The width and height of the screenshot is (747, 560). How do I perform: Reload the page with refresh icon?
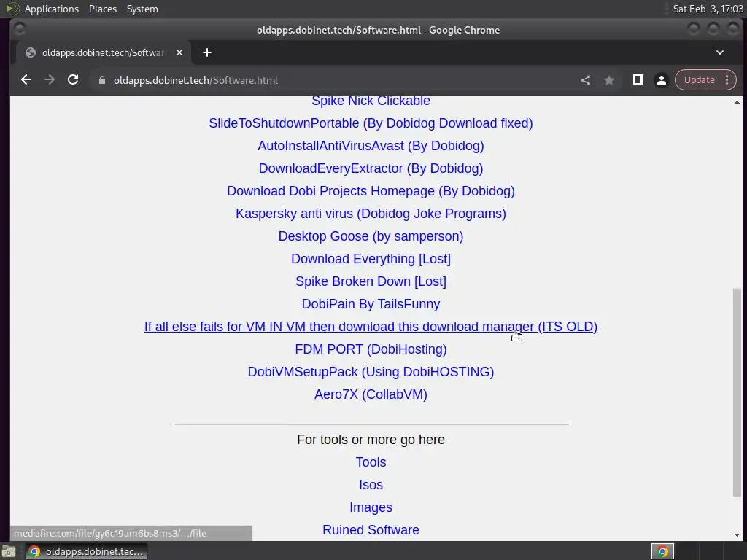point(73,80)
